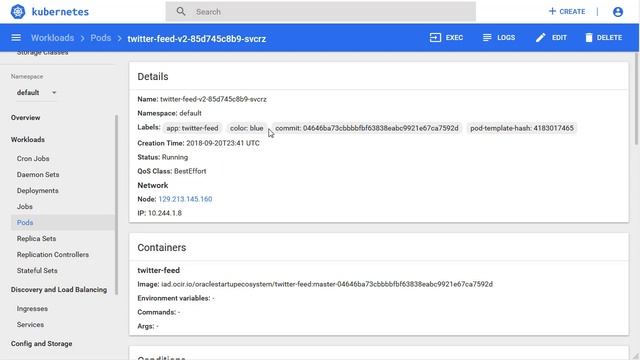The height and width of the screenshot is (360, 640).
Task: Click the Creation Time value
Action: click(223, 143)
